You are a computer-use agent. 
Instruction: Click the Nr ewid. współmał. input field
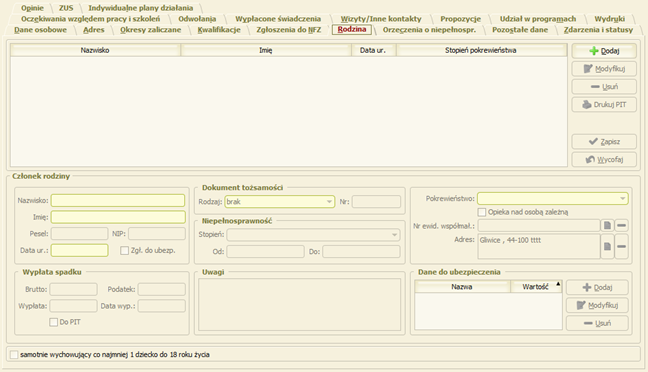coord(539,226)
